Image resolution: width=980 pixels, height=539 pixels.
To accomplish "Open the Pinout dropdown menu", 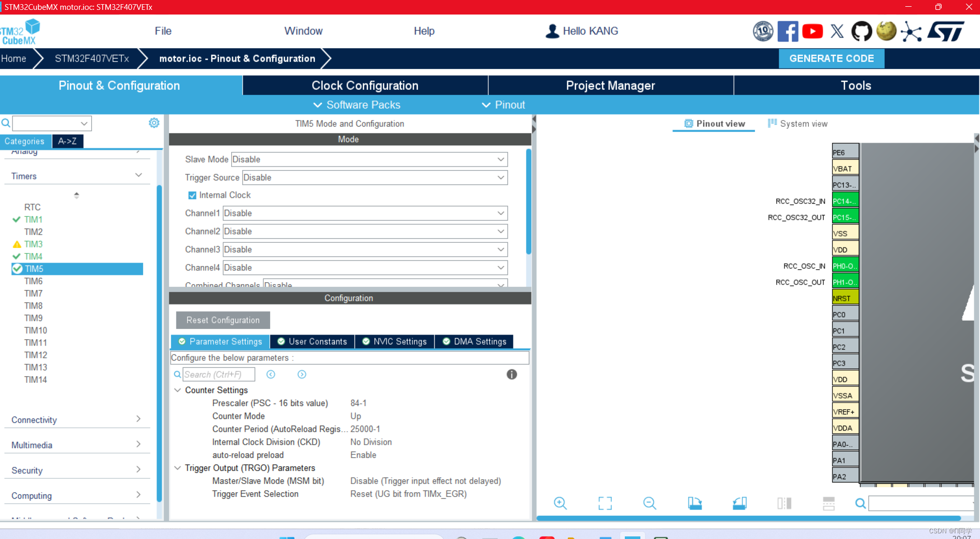I will pyautogui.click(x=503, y=105).
